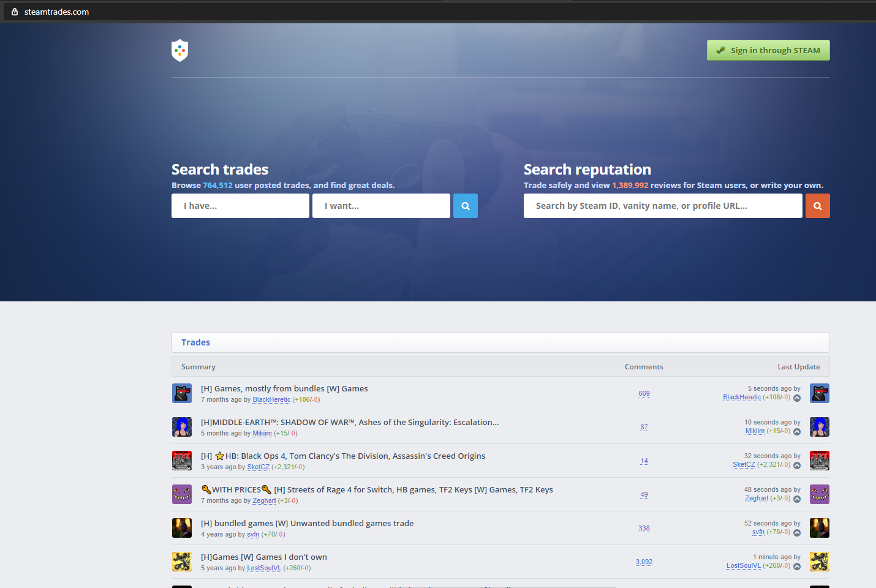
Task: Focus the 'I want...' search field
Action: coord(381,206)
